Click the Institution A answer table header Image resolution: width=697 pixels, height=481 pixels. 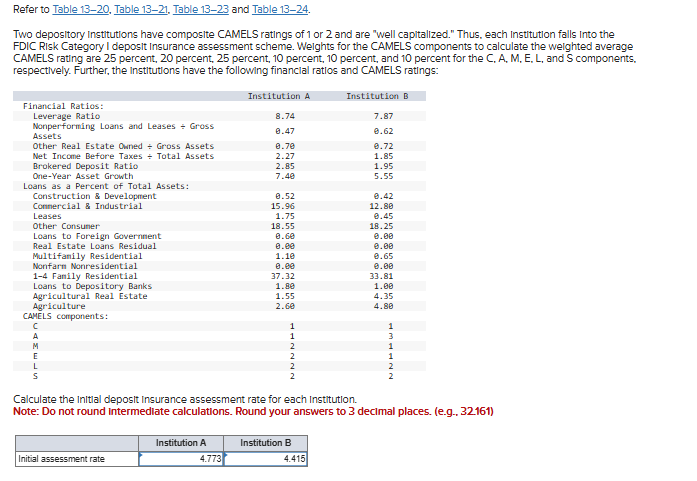(x=181, y=443)
